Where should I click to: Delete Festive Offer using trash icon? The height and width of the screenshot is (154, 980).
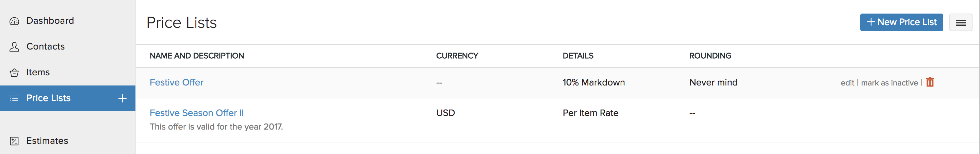point(930,82)
